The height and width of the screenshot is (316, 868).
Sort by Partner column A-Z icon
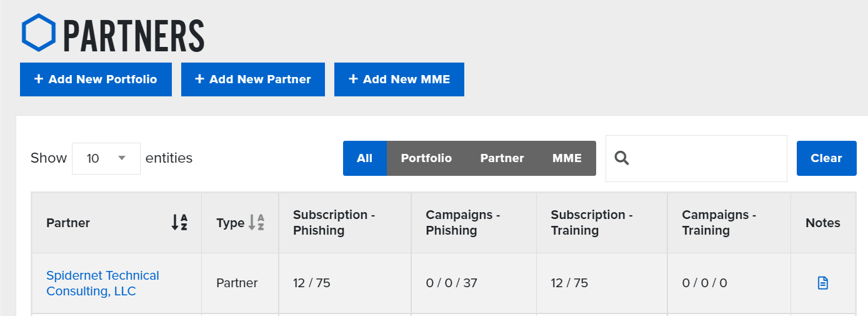click(x=179, y=223)
